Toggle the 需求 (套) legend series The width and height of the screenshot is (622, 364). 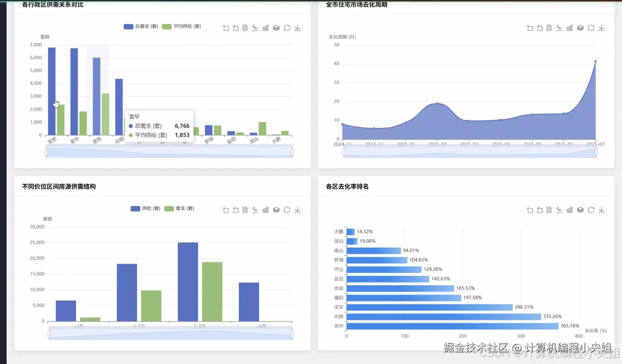pos(179,209)
